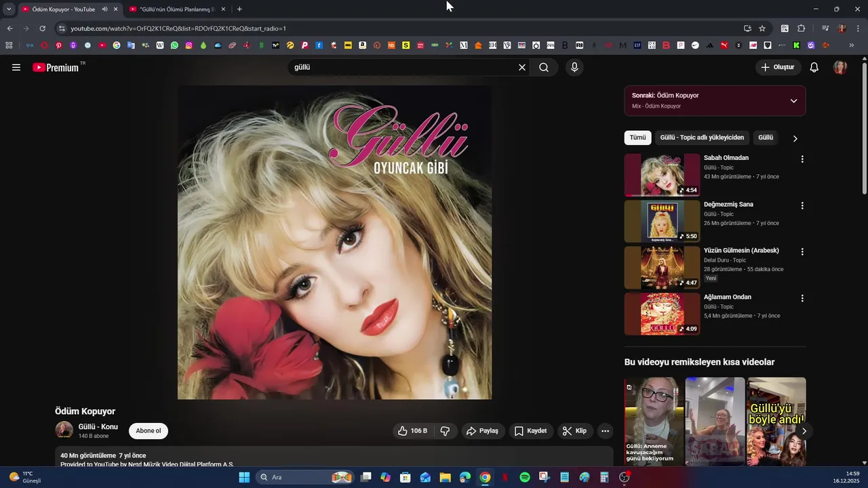Open the bookmarks apps grid icon
The width and height of the screenshot is (868, 488).
coord(9,45)
